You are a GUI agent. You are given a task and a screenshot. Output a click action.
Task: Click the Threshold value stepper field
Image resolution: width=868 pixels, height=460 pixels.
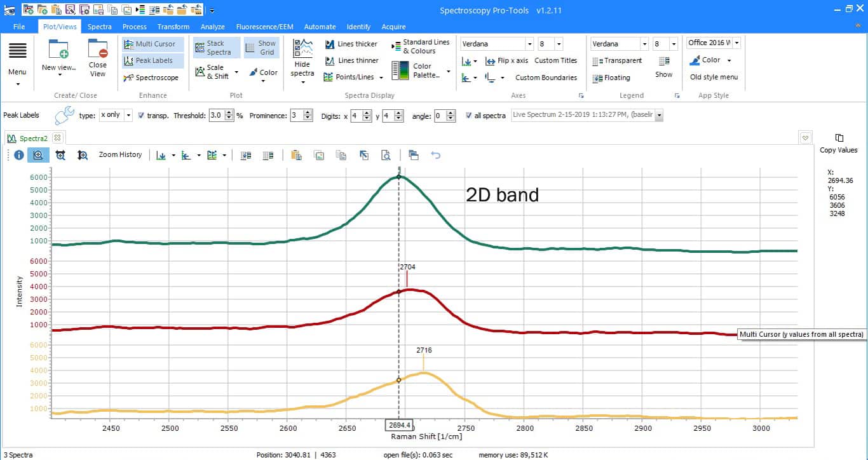click(222, 116)
